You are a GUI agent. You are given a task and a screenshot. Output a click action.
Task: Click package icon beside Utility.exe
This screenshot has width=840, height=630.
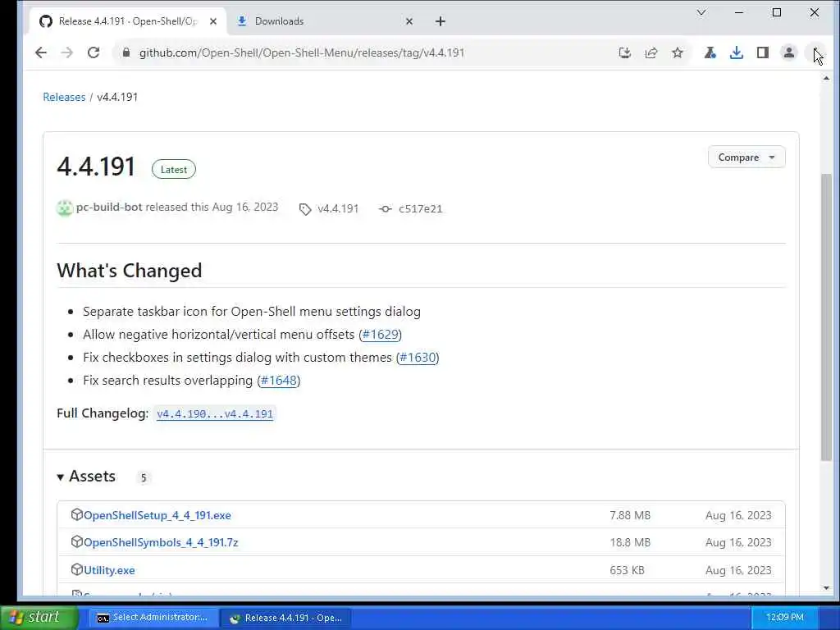coord(76,569)
